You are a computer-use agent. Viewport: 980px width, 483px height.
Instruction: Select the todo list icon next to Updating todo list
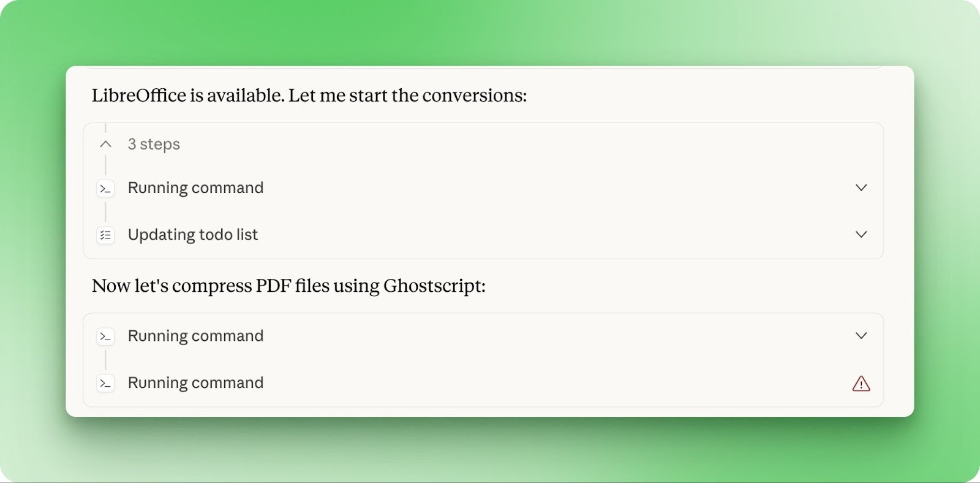click(105, 235)
